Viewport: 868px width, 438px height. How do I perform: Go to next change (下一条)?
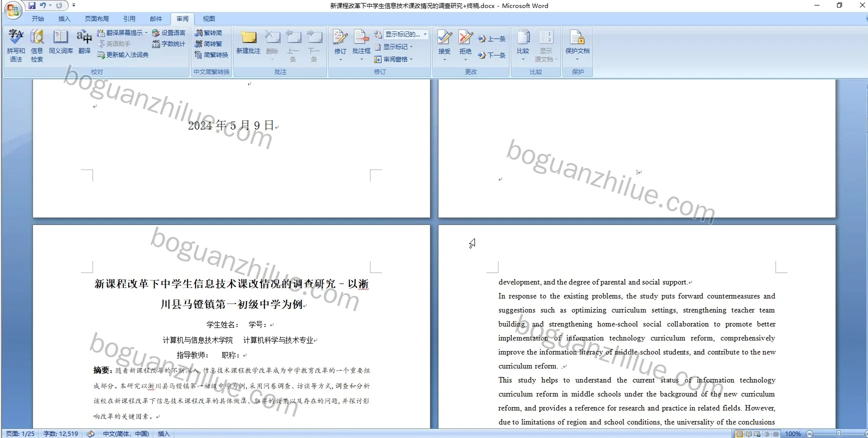[x=492, y=55]
